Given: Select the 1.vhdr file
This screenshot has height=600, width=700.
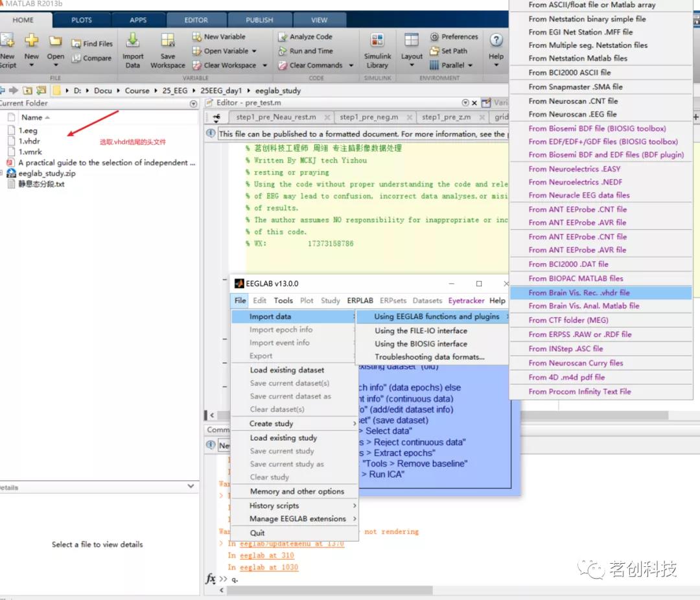Looking at the screenshot, I should [29, 141].
